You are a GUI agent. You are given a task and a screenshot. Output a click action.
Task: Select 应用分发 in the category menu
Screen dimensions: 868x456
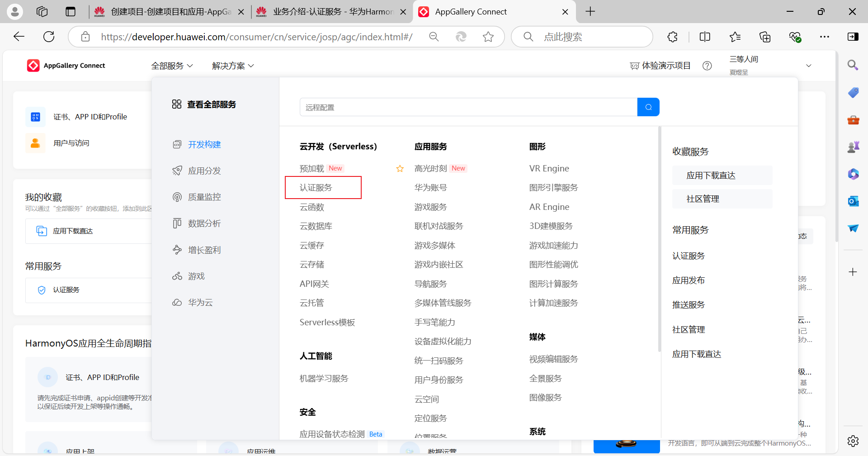click(x=204, y=171)
